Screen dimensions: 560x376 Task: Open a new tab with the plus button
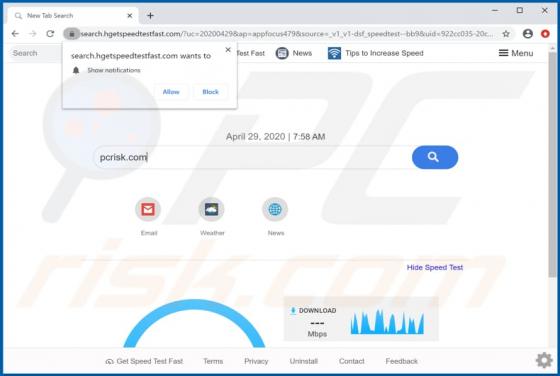click(150, 16)
